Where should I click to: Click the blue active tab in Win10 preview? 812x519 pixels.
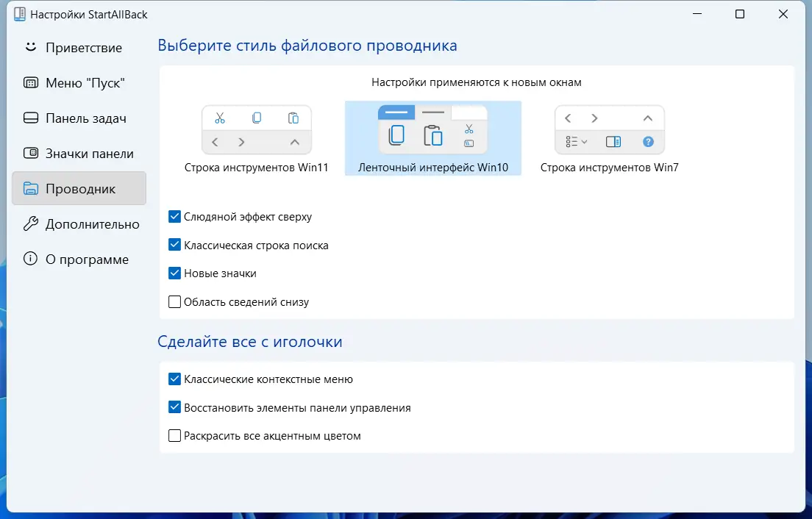pyautogui.click(x=396, y=112)
